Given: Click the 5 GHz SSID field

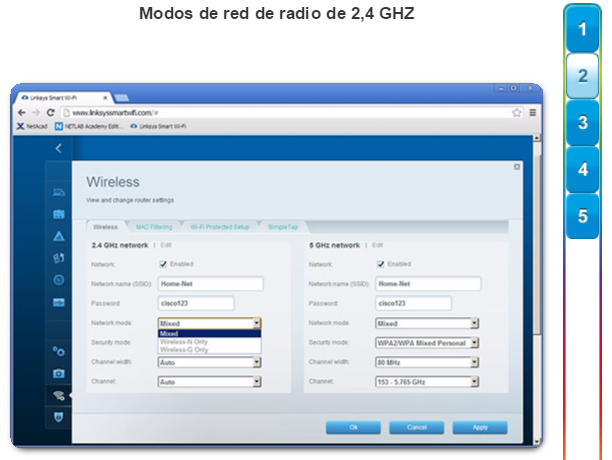Looking at the screenshot, I should tap(428, 284).
